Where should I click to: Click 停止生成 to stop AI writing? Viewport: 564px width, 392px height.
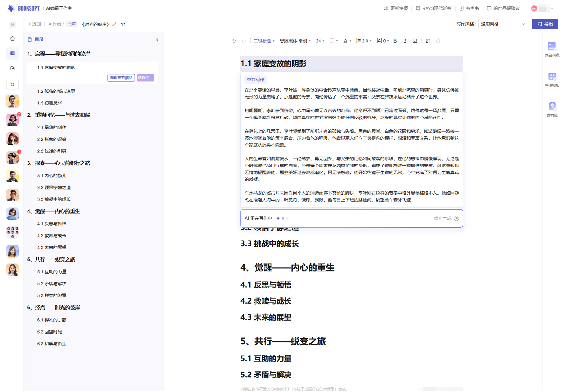point(446,218)
